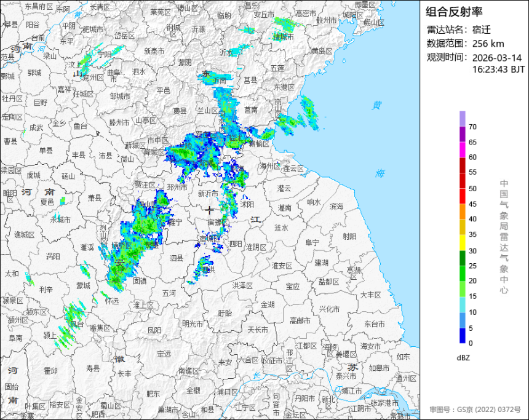Pick the orange 40–45 dBZ legend swatch
This screenshot has width=529, height=420.
[x=462, y=212]
